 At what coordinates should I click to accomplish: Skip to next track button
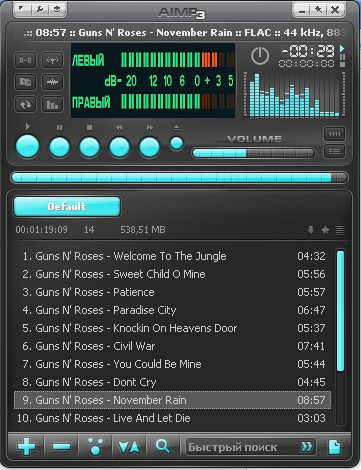[x=149, y=147]
